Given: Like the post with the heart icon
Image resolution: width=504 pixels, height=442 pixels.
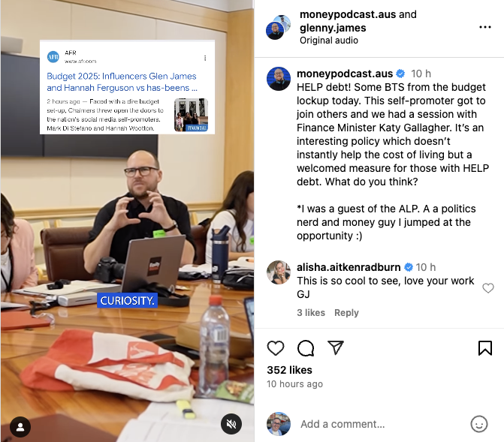Looking at the screenshot, I should coord(276,348).
